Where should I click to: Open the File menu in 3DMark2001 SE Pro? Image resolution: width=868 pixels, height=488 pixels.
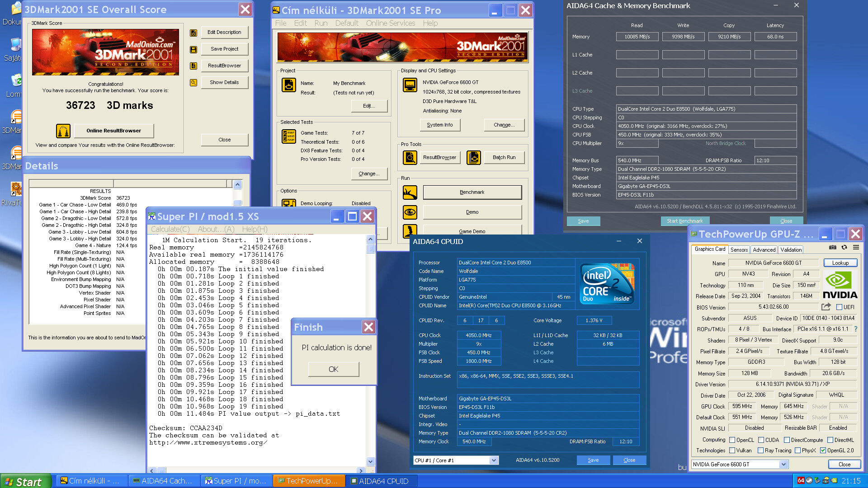pyautogui.click(x=281, y=23)
